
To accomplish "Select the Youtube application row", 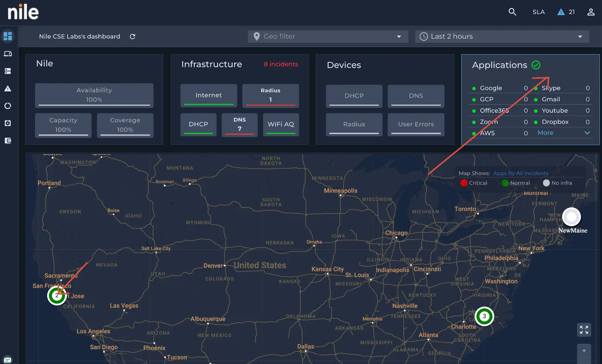I will (x=562, y=111).
